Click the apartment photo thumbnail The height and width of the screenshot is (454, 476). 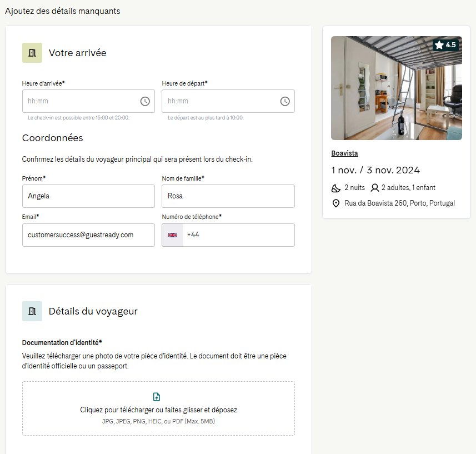coord(397,88)
